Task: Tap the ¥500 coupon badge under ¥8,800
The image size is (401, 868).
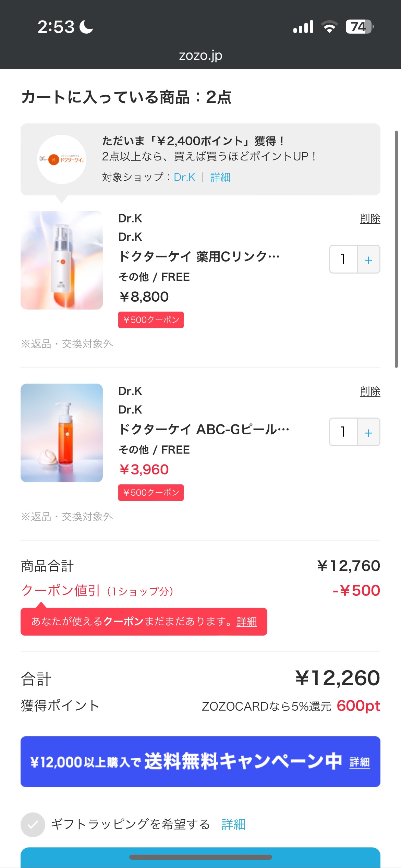Action: [151, 320]
